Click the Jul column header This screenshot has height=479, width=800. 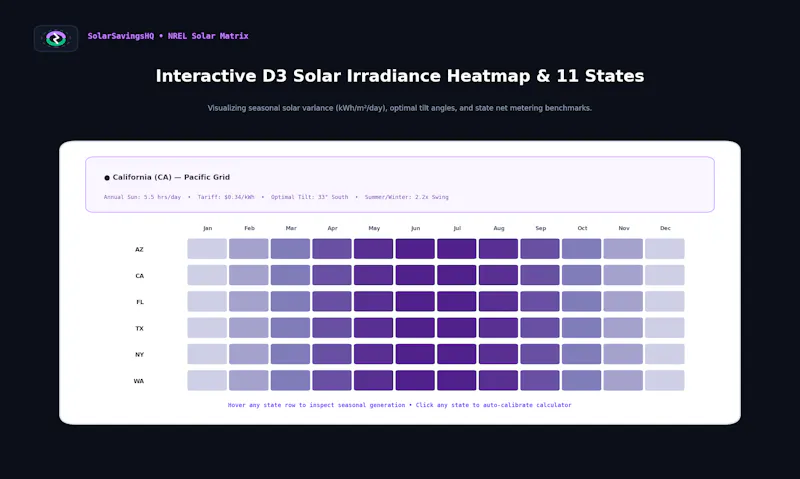457,228
